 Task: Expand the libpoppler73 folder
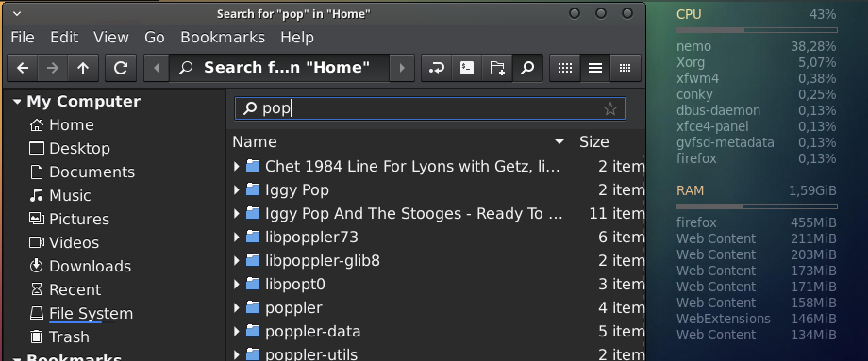pyautogui.click(x=237, y=238)
